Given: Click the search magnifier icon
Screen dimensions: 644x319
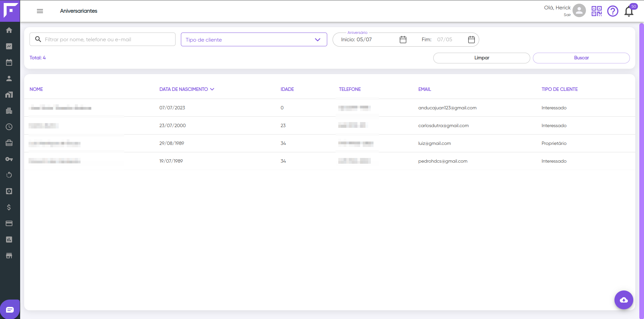Looking at the screenshot, I should (x=38, y=39).
